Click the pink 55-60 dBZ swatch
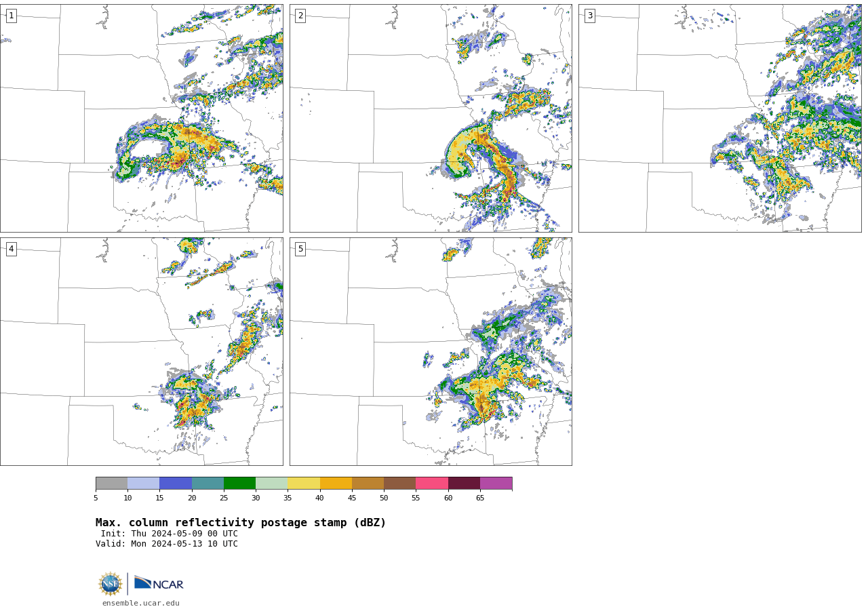Viewport: 868px width, 611px height. 432,484
